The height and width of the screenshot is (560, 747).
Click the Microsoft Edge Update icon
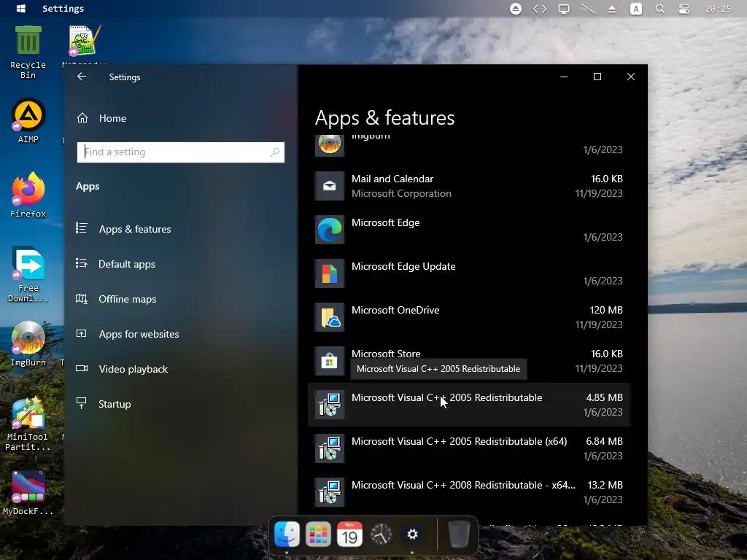329,273
